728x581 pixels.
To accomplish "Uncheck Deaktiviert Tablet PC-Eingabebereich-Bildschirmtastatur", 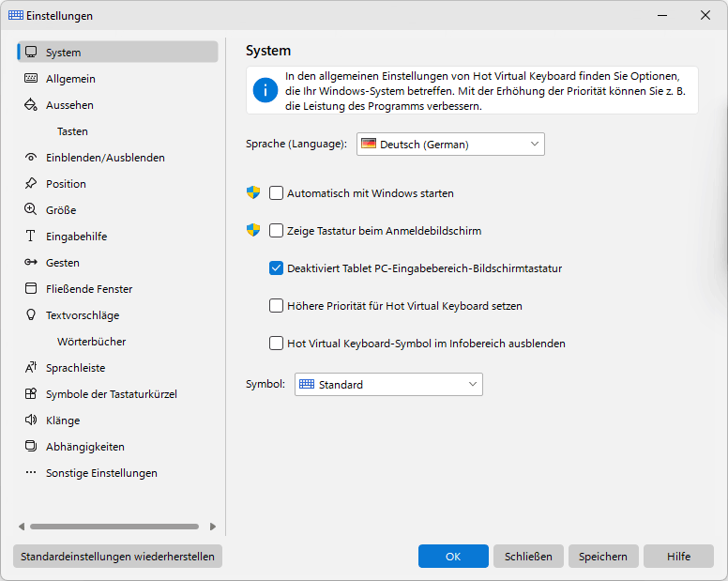I will [x=276, y=268].
